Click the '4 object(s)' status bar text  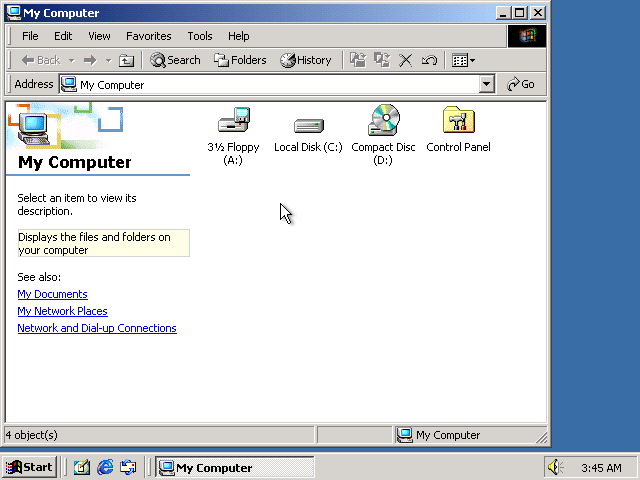[32, 435]
